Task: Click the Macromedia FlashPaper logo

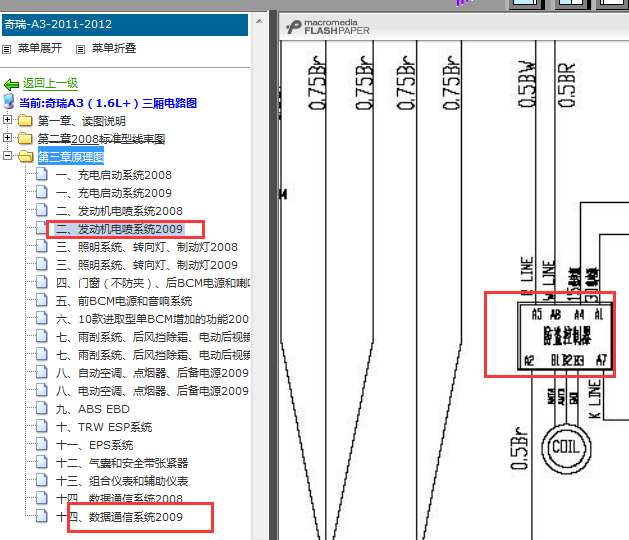Action: click(328, 27)
